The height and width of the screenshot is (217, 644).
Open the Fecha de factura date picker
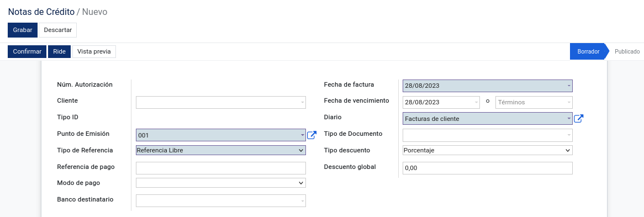(488, 86)
